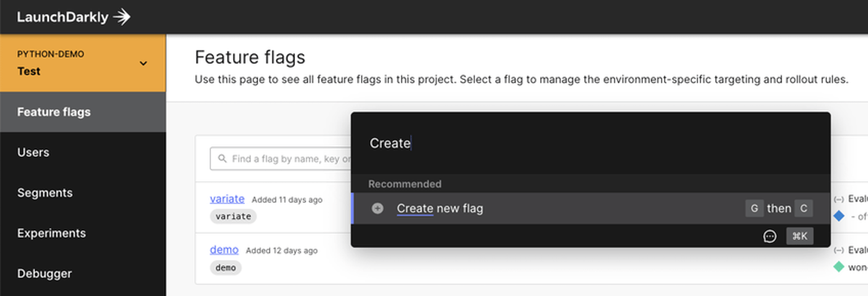868x296 pixels.
Task: Click the variate key tag
Action: pos(233,217)
